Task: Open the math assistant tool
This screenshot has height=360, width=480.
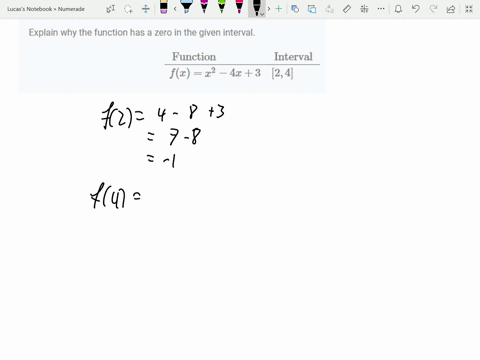Action: pos(364,9)
